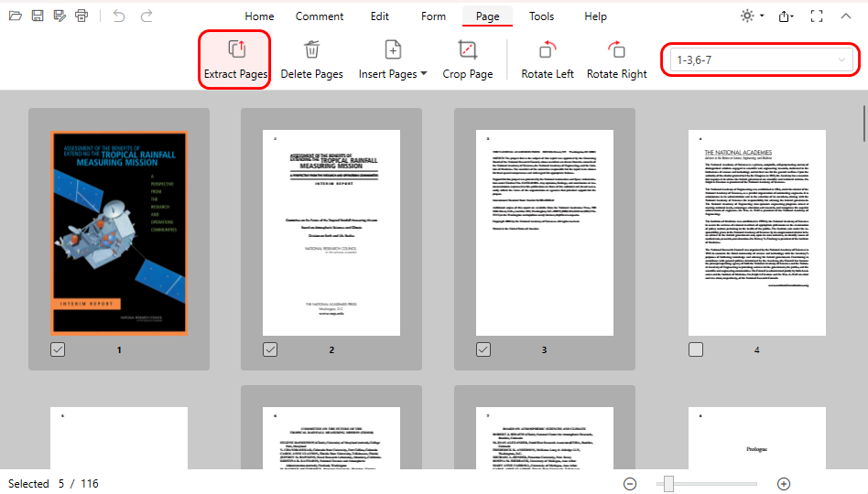Rotate selected pages right
Screen dimensions: 868x494
(617, 59)
